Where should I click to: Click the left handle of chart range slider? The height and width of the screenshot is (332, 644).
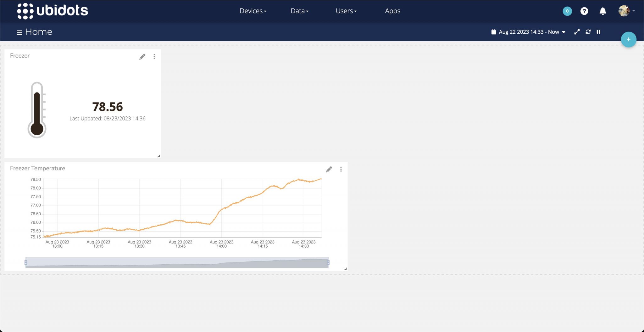tap(26, 262)
